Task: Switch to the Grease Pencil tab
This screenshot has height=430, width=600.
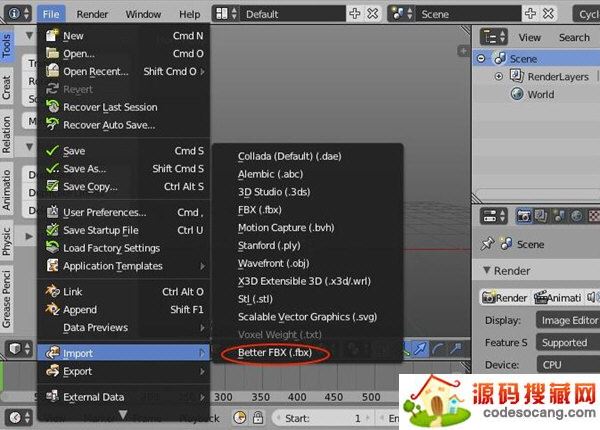Action: [x=7, y=299]
